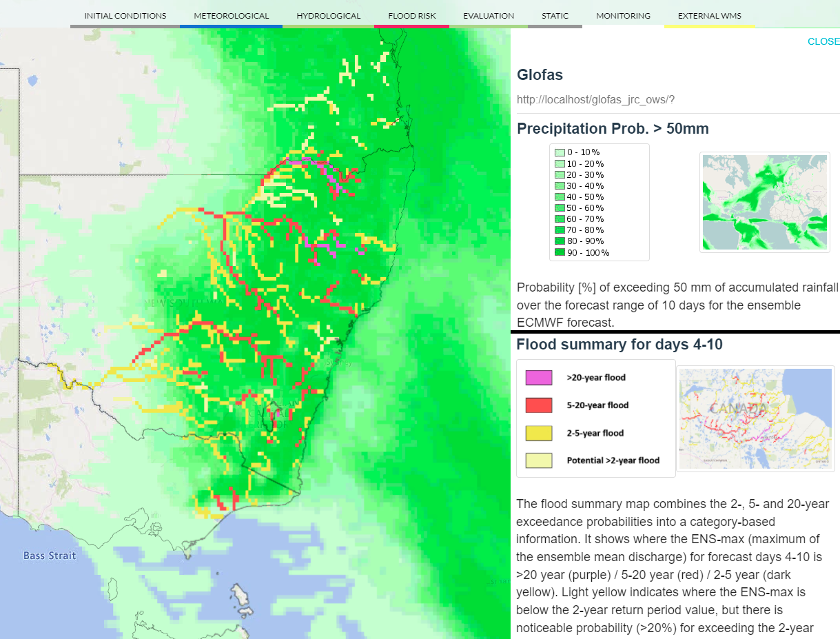Open the flood summary Canada preview thumbnail
The width and height of the screenshot is (840, 639).
click(755, 418)
